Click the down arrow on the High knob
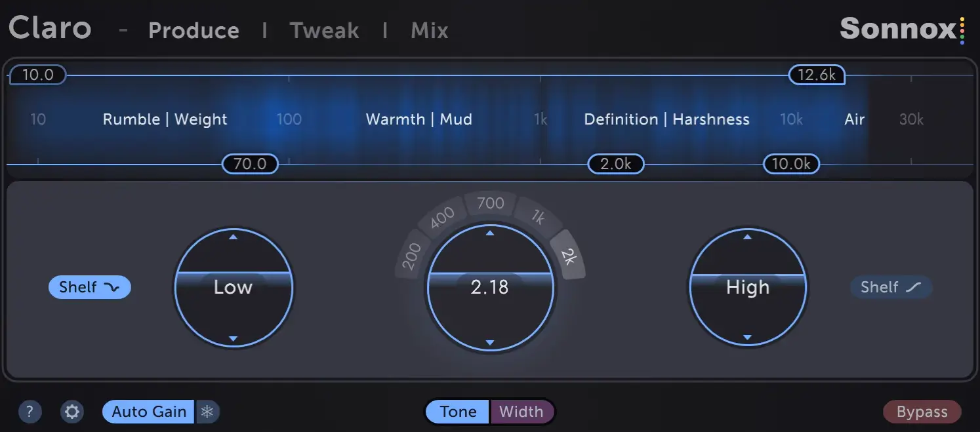This screenshot has width=980, height=432. click(x=748, y=336)
